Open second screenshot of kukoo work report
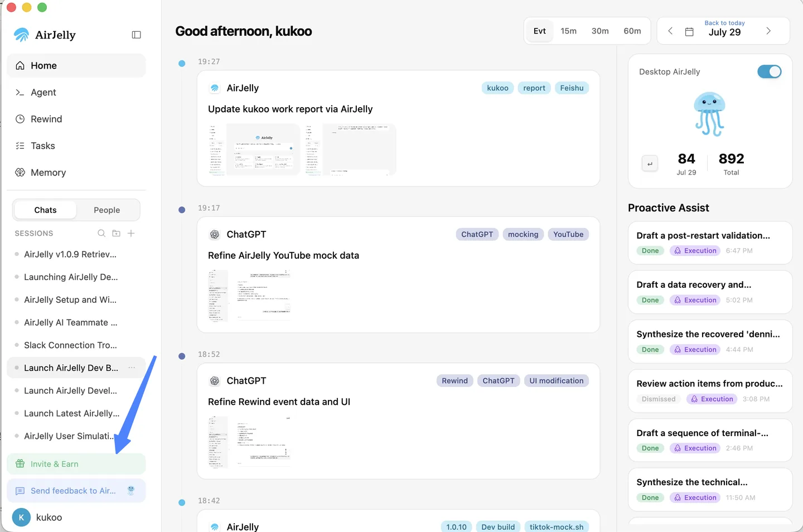Screen dimensions: 803x532 point(350,149)
